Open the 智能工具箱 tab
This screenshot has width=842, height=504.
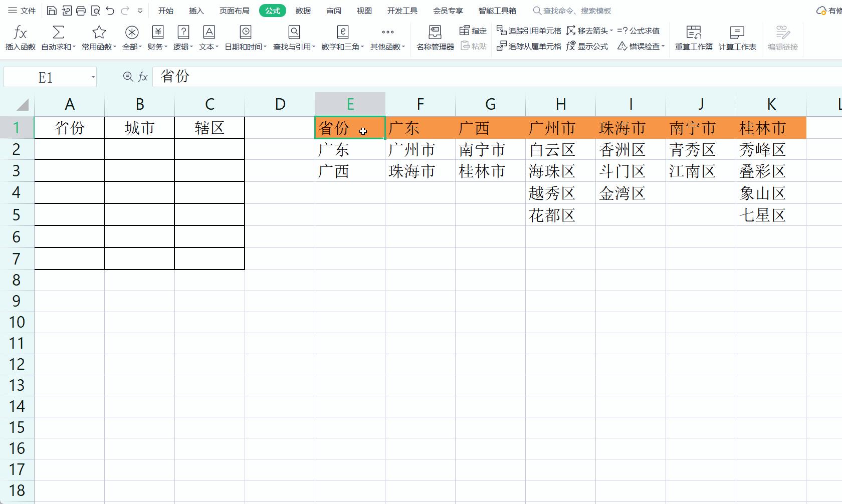click(x=497, y=11)
